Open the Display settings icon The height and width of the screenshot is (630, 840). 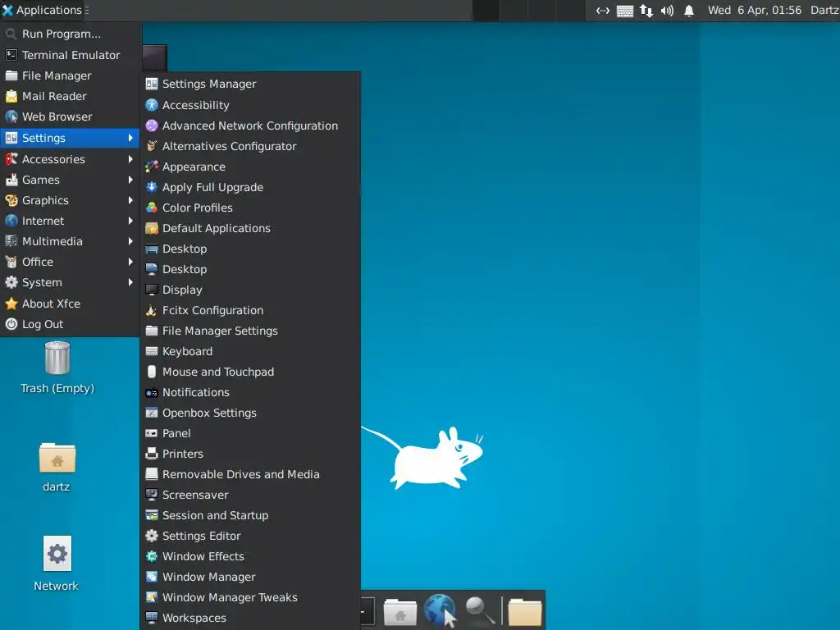152,290
